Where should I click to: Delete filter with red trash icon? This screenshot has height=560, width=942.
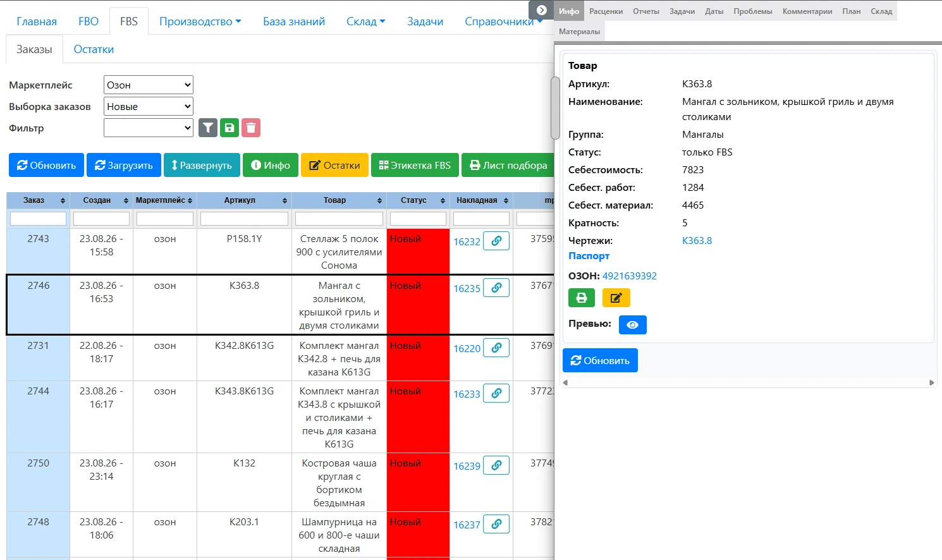[251, 128]
